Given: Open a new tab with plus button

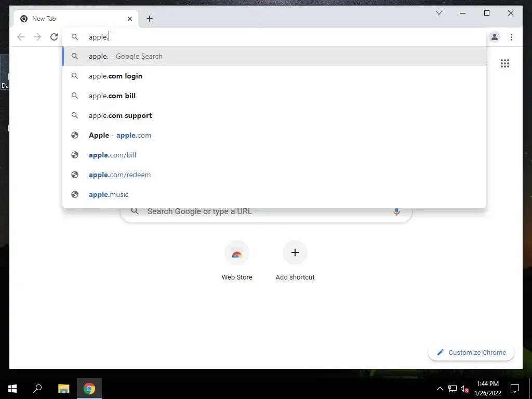Looking at the screenshot, I should point(149,19).
